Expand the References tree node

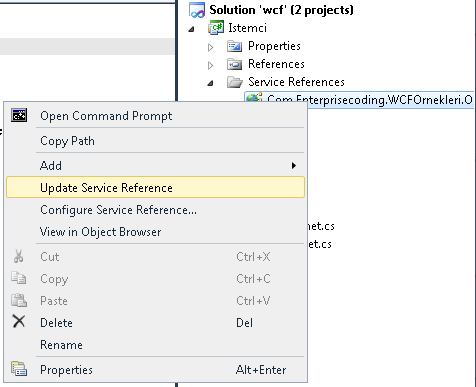point(210,65)
